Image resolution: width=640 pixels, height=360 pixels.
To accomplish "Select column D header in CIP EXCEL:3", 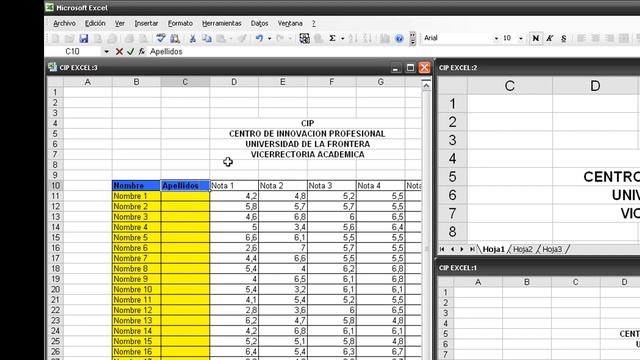I will click(x=234, y=82).
